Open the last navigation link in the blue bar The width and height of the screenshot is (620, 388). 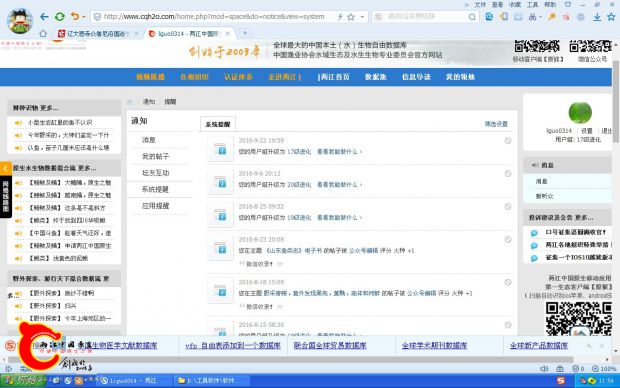(x=460, y=77)
